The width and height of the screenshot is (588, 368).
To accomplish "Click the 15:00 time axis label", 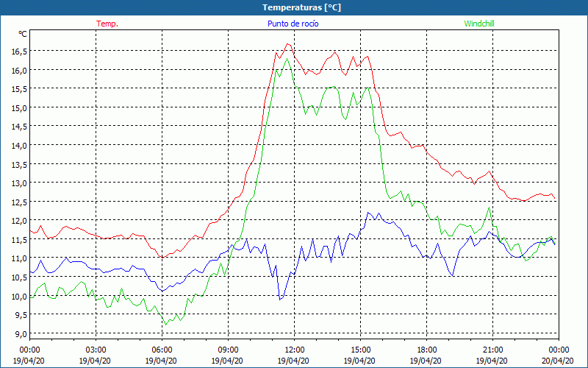I will (361, 350).
